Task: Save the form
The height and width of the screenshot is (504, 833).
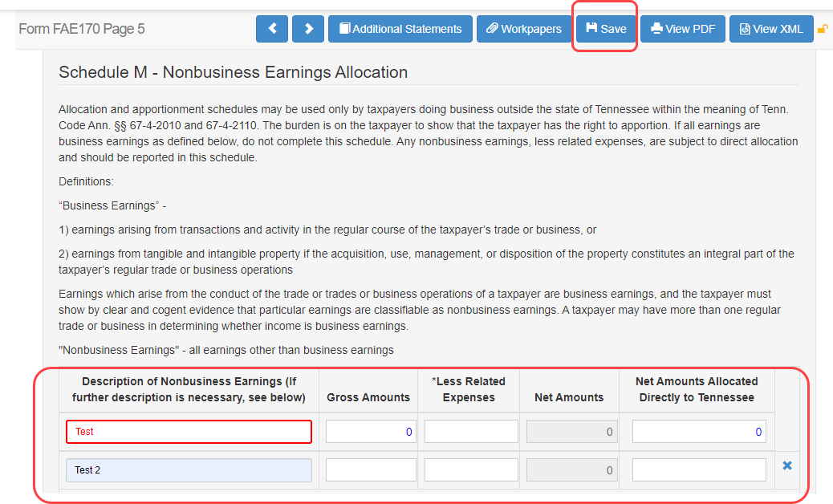Action: point(605,29)
